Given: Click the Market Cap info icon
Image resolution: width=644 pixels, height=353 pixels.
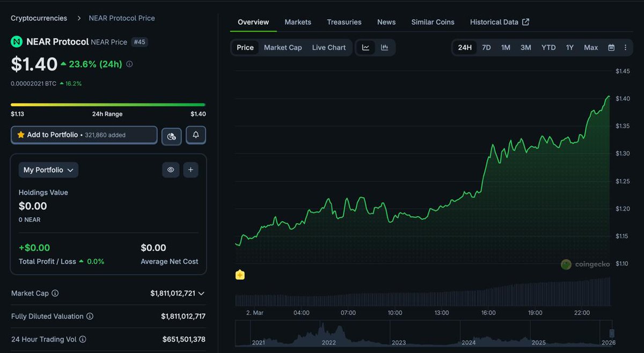Looking at the screenshot, I should tap(55, 293).
